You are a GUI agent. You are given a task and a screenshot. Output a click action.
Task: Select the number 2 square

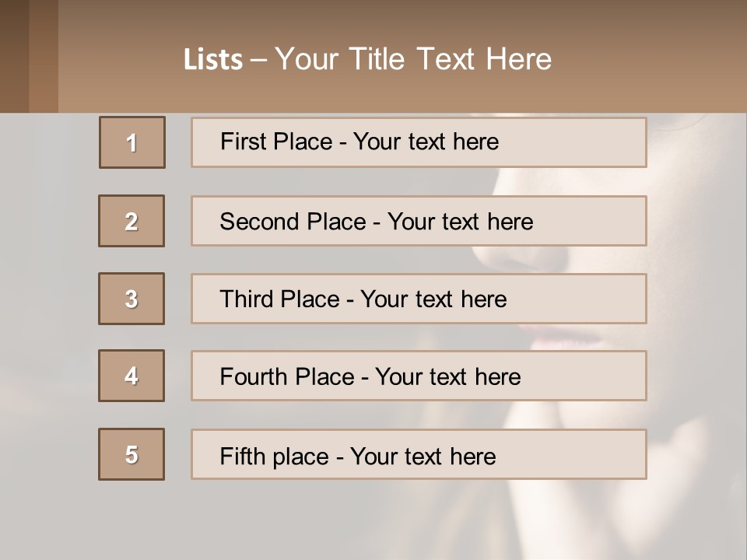(x=132, y=221)
